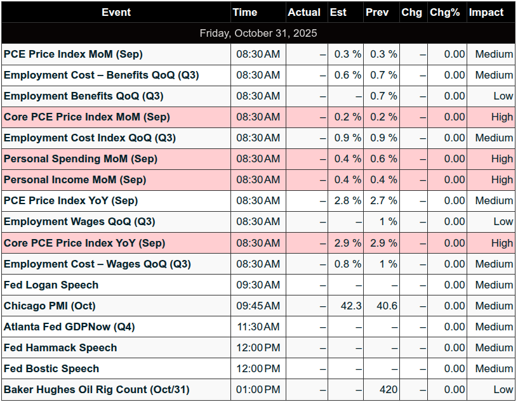Open the Fed Logan Speech event
Image resolution: width=532 pixels, height=402 pixels.
click(x=51, y=285)
